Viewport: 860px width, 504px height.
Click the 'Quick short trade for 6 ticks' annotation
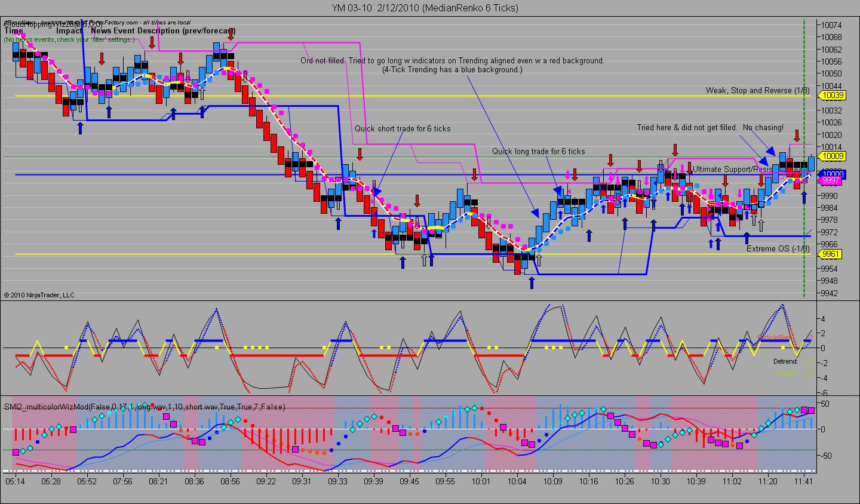coord(403,129)
